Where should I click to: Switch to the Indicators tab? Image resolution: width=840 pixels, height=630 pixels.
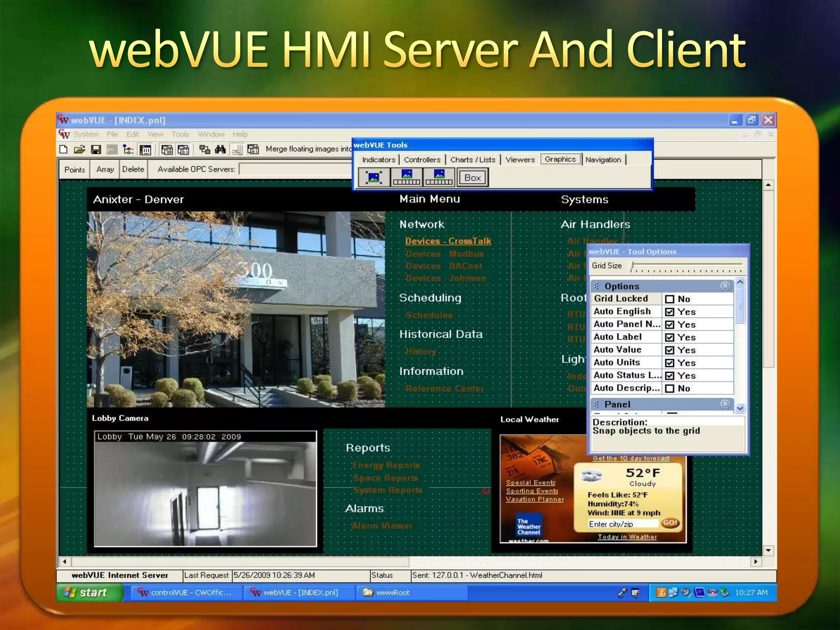[378, 160]
